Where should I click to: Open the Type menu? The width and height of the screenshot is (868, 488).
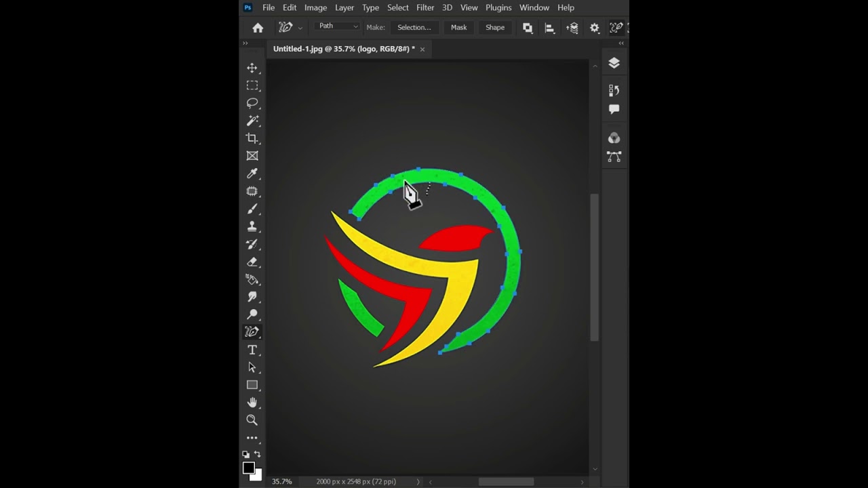[x=370, y=7]
